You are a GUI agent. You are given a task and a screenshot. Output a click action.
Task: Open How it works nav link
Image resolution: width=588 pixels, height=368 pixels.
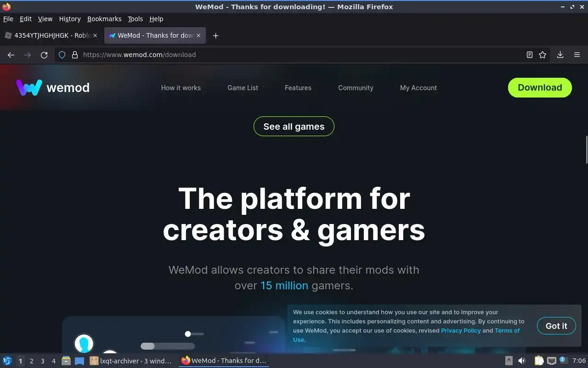[181, 88]
